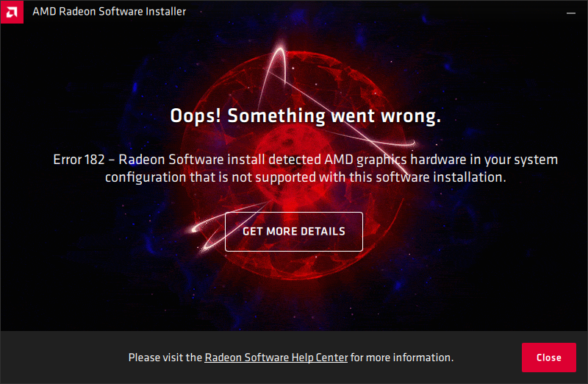Click the 'Please visit the' footer text
Image resolution: width=588 pixels, height=384 pixels.
165,358
